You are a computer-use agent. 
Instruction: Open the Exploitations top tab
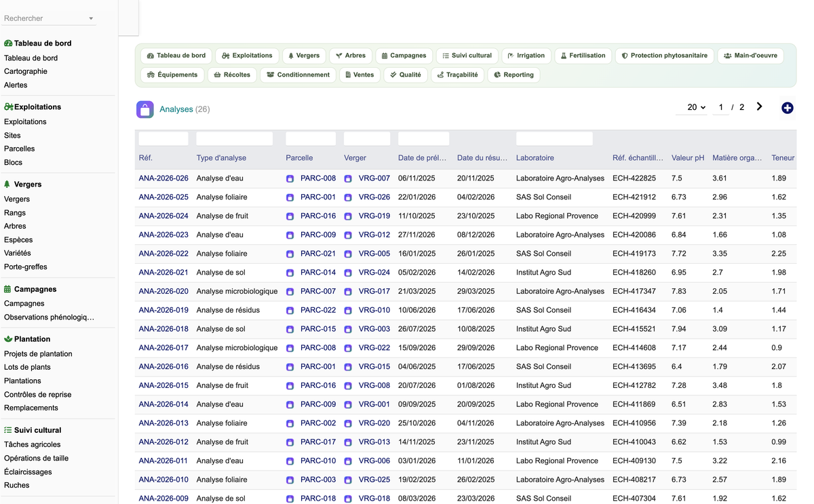(248, 56)
